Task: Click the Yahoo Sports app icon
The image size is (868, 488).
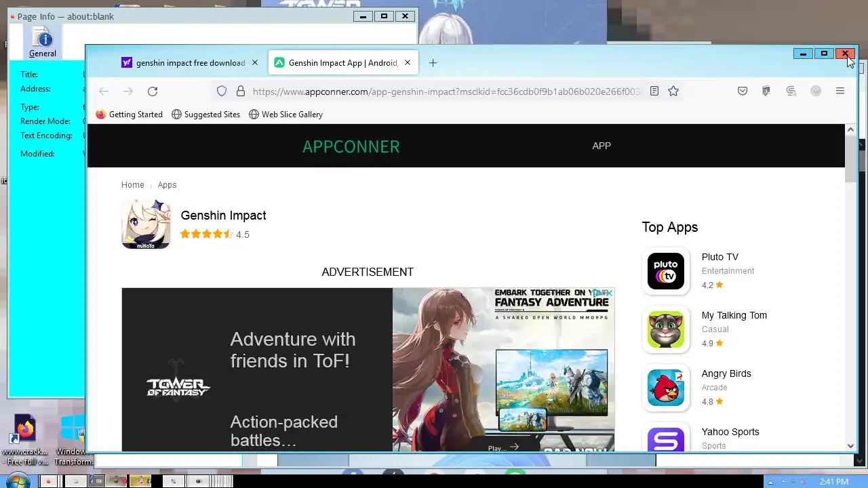Action: (666, 439)
